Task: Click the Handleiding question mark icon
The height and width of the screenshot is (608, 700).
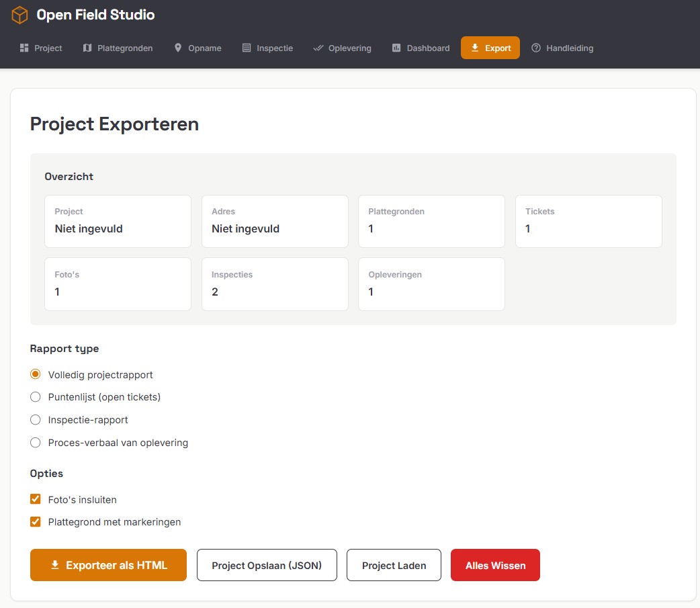Action: coord(536,48)
